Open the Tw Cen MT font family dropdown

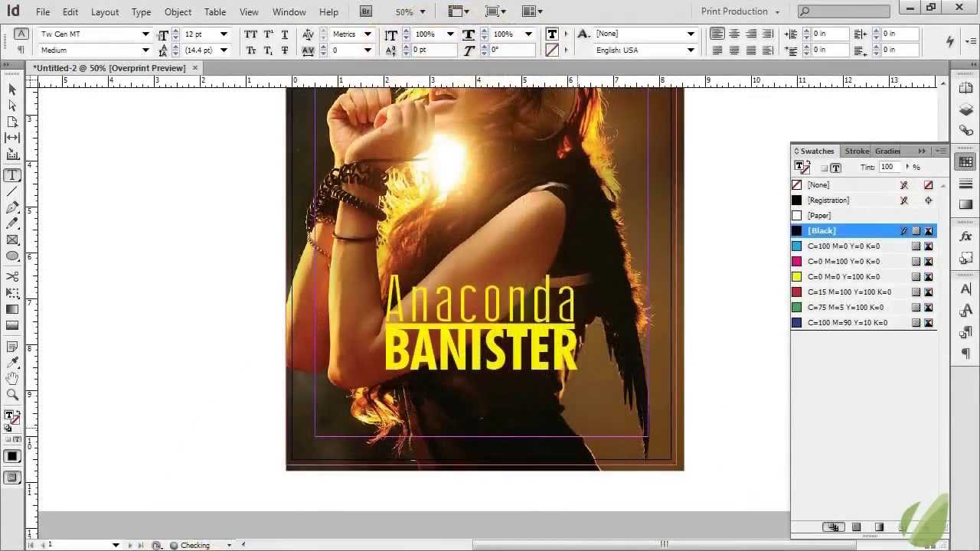click(145, 34)
